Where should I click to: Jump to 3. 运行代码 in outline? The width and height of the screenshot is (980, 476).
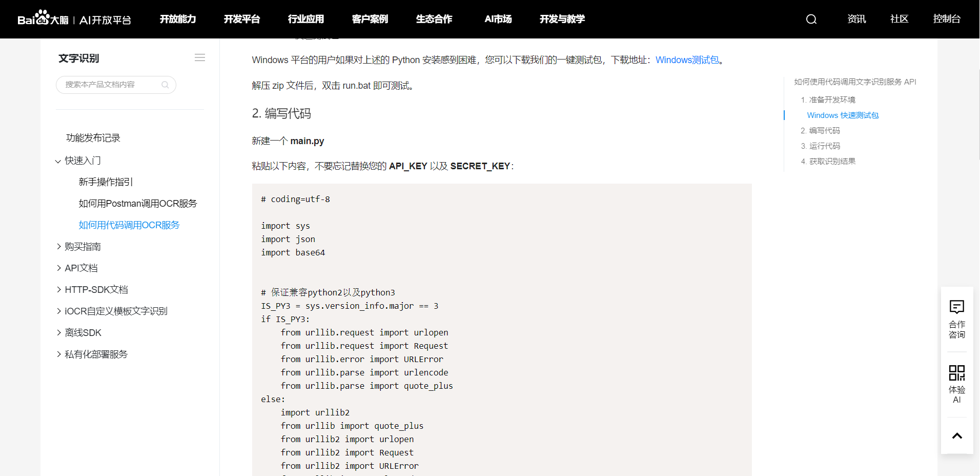pos(821,146)
